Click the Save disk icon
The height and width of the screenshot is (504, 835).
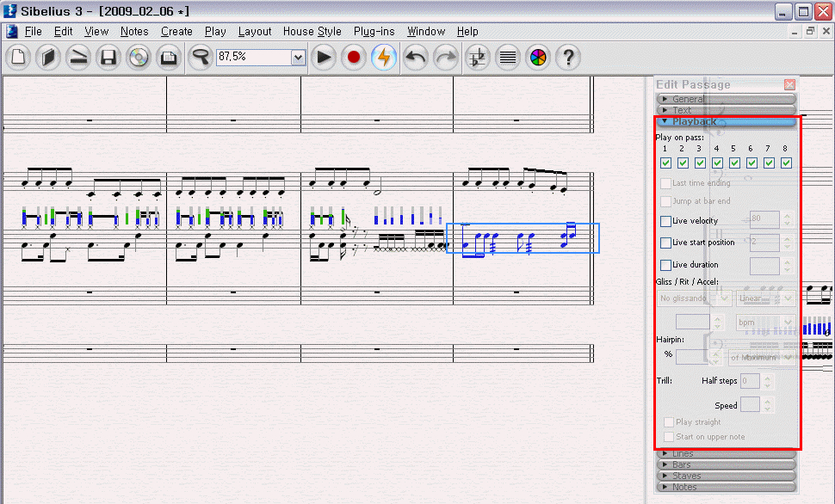(108, 58)
